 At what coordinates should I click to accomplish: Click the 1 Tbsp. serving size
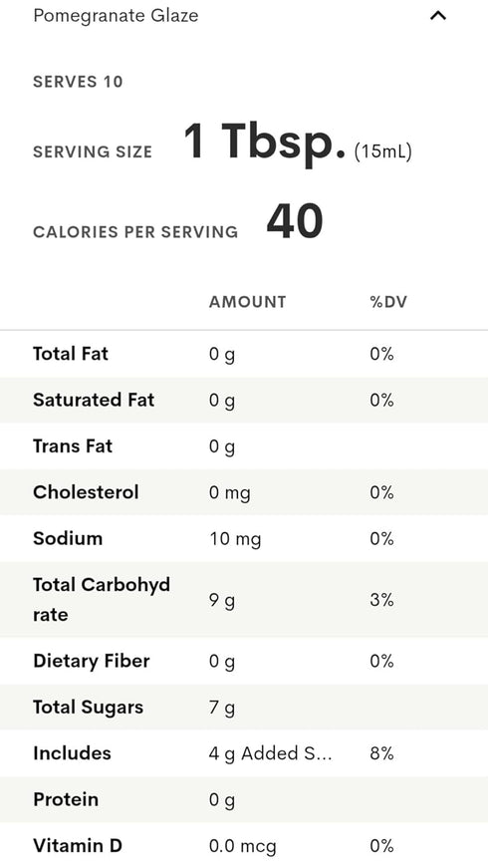click(265, 142)
